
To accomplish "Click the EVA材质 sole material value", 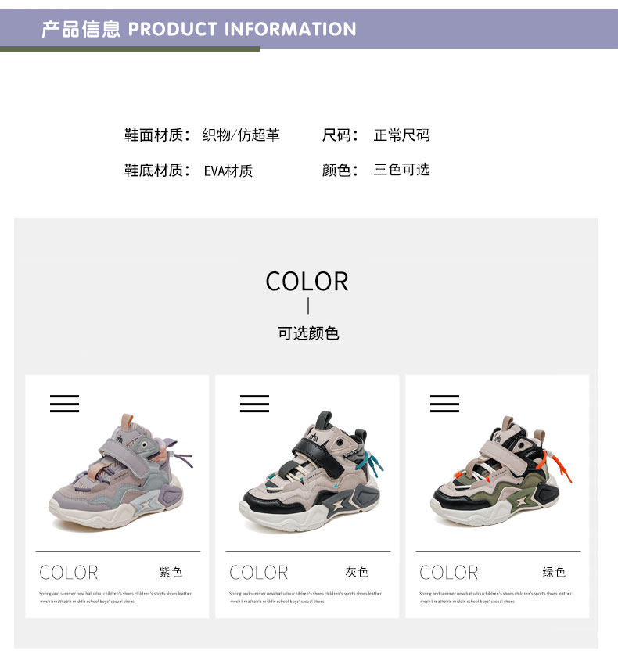I will click(228, 171).
